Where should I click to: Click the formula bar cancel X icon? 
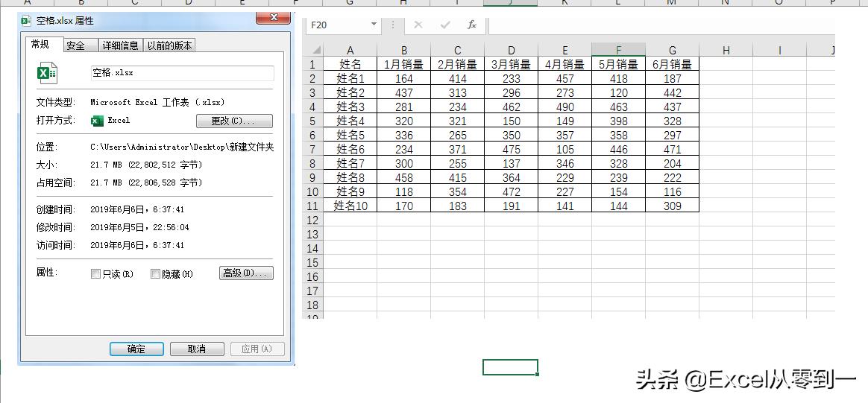tap(418, 25)
